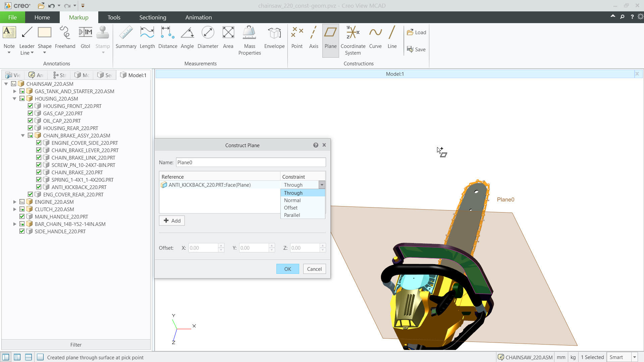644x362 pixels.
Task: Open the Area measurement tool
Action: (228, 38)
